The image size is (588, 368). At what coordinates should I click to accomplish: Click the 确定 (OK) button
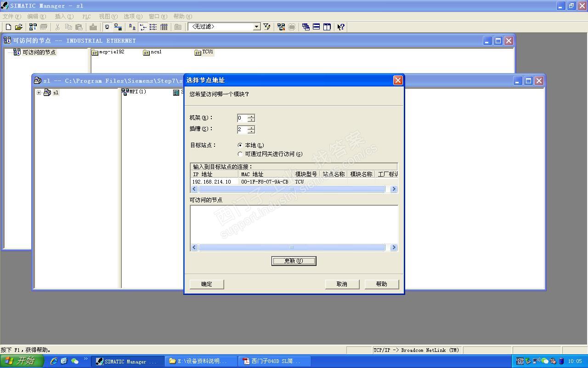(x=207, y=284)
